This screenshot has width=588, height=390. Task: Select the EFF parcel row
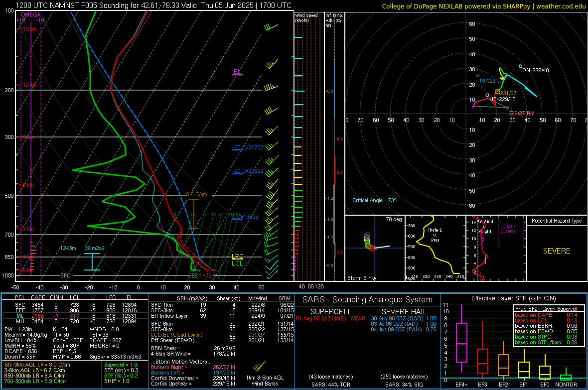(75, 310)
